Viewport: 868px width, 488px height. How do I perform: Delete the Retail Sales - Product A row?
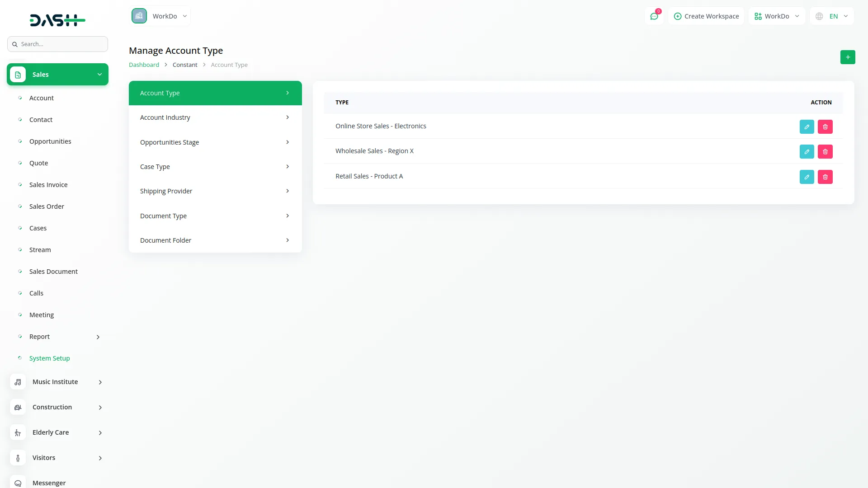[x=825, y=177]
